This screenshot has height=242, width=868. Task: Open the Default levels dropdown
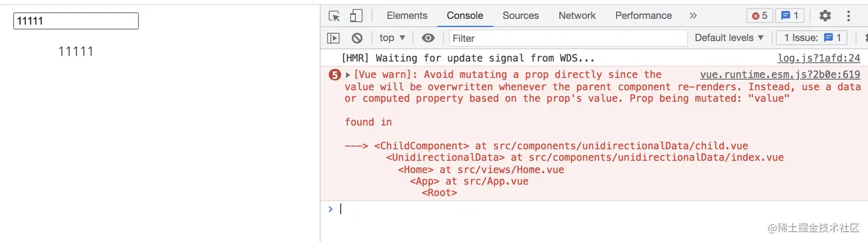tap(729, 38)
